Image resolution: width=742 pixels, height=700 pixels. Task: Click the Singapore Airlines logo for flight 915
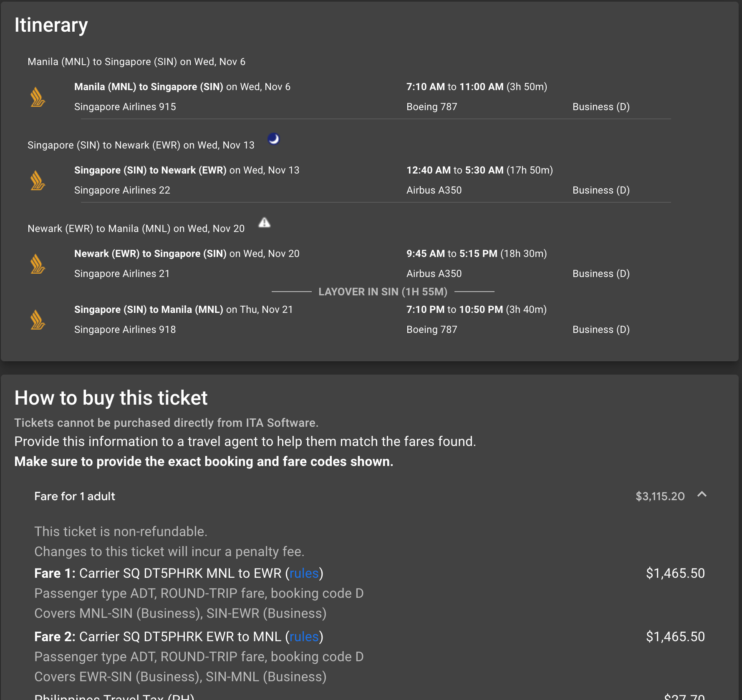click(x=38, y=97)
